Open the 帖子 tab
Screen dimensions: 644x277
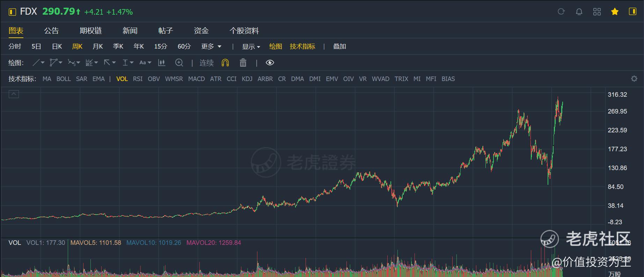click(166, 31)
